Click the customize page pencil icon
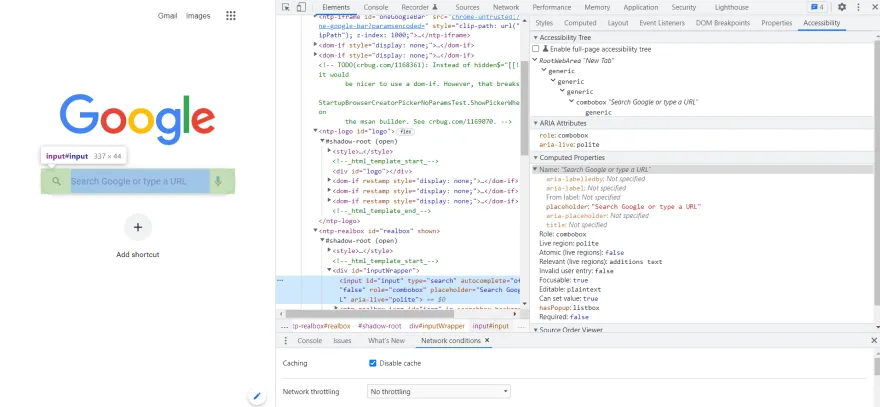Screen dimensions: 880x407 click(257, 396)
